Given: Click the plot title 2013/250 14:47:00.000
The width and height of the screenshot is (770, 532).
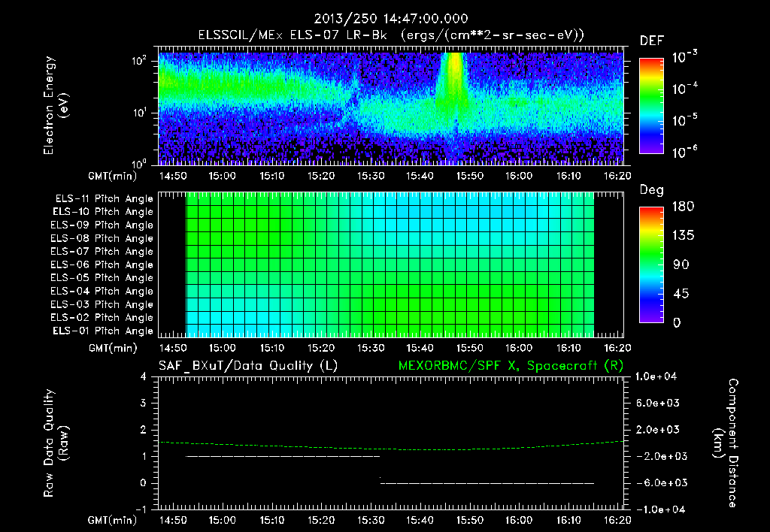Looking at the screenshot, I should (391, 19).
